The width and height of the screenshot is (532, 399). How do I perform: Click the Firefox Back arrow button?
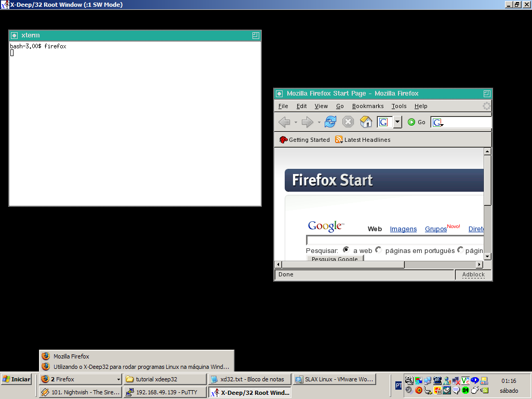[284, 122]
